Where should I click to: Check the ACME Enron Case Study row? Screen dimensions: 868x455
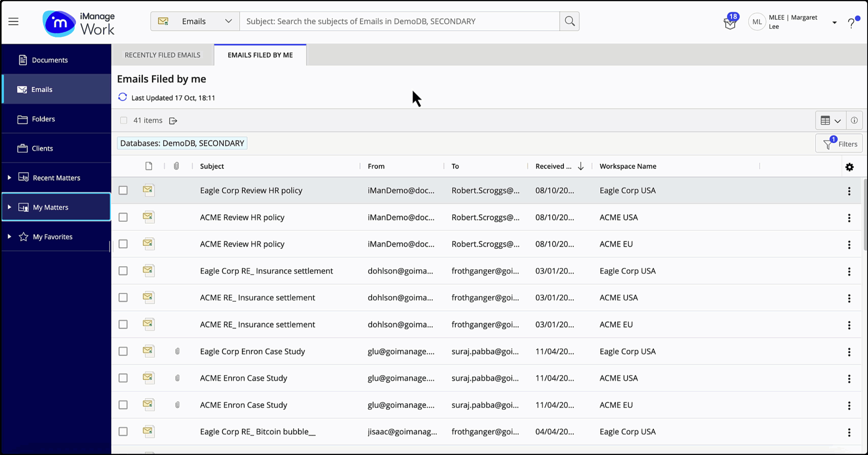123,378
